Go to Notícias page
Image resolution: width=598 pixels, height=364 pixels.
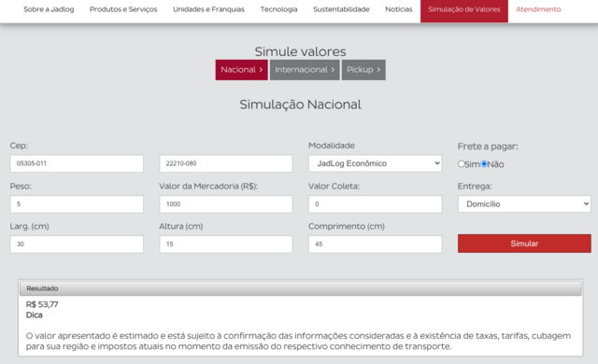pyautogui.click(x=399, y=9)
